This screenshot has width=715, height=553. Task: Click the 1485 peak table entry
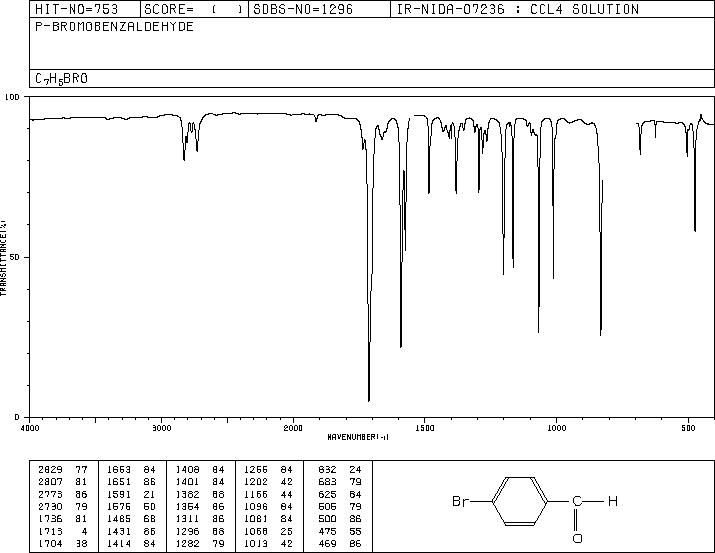click(131, 519)
